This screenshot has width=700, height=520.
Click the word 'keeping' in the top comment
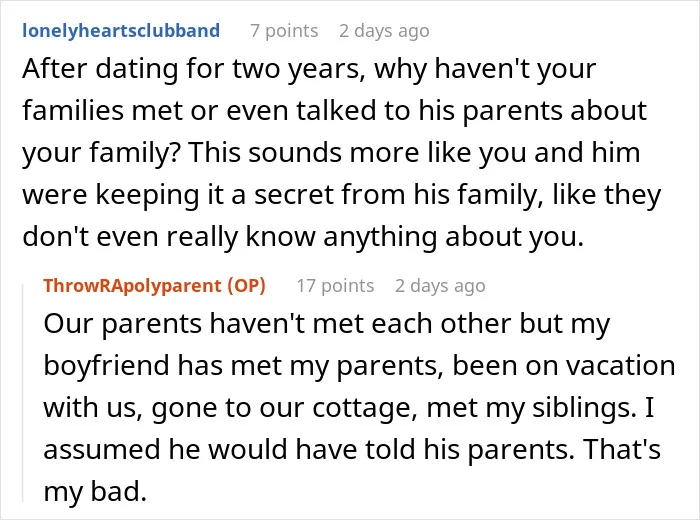pyautogui.click(x=147, y=196)
